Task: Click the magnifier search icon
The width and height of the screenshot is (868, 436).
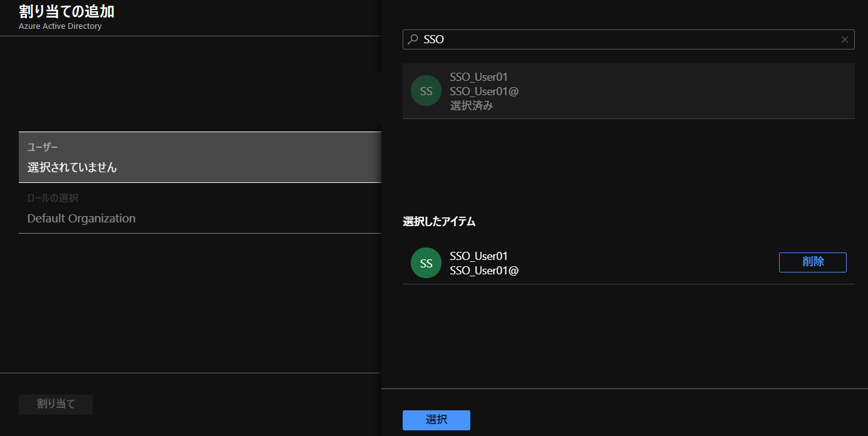Action: pyautogui.click(x=413, y=39)
